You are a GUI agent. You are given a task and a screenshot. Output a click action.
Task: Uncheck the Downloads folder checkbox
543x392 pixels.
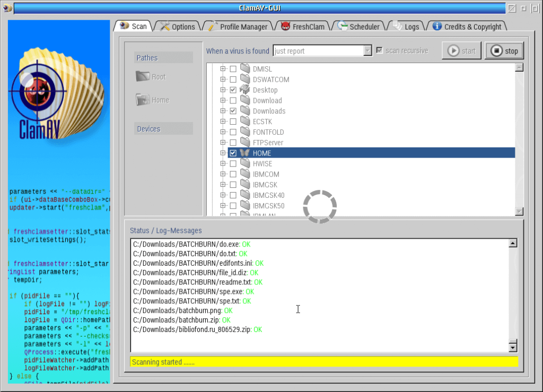click(x=233, y=111)
